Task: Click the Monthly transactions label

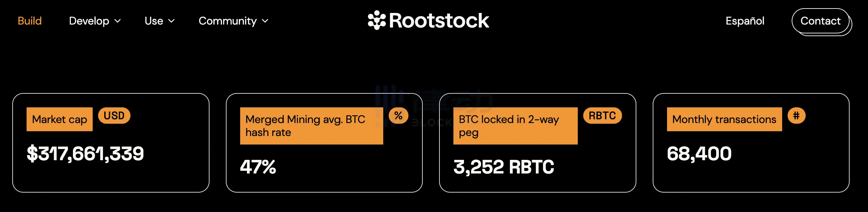Action: click(x=724, y=119)
